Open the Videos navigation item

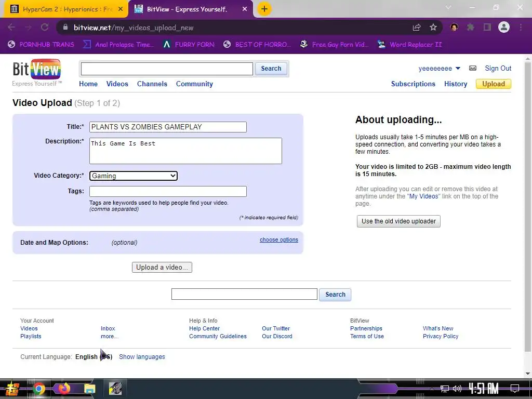pyautogui.click(x=117, y=84)
